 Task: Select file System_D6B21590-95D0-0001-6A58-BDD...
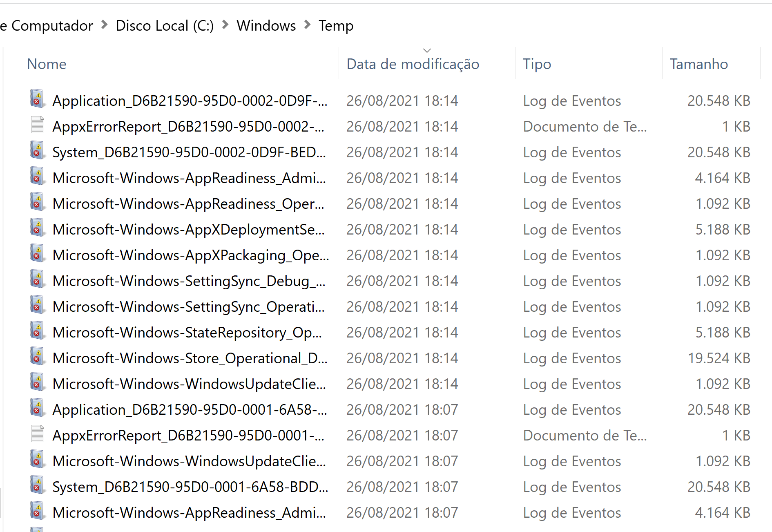(x=190, y=487)
